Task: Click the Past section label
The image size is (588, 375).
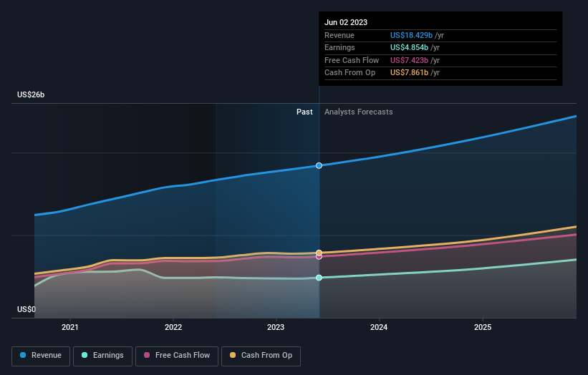Action: 304,112
